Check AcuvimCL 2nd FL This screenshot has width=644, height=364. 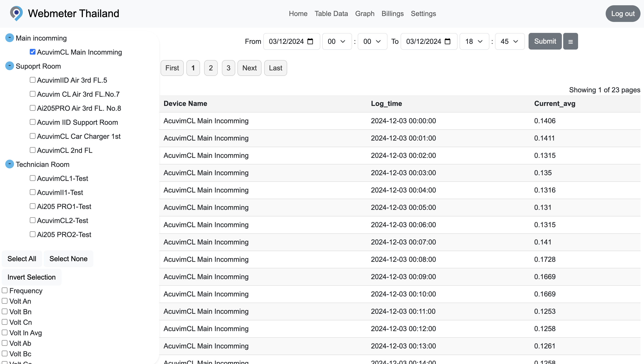tap(32, 150)
